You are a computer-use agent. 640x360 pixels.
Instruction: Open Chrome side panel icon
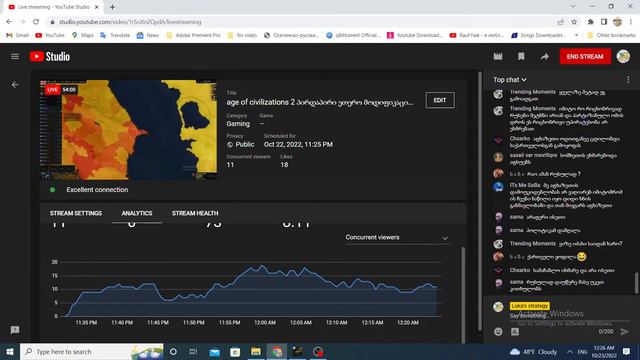click(x=604, y=22)
